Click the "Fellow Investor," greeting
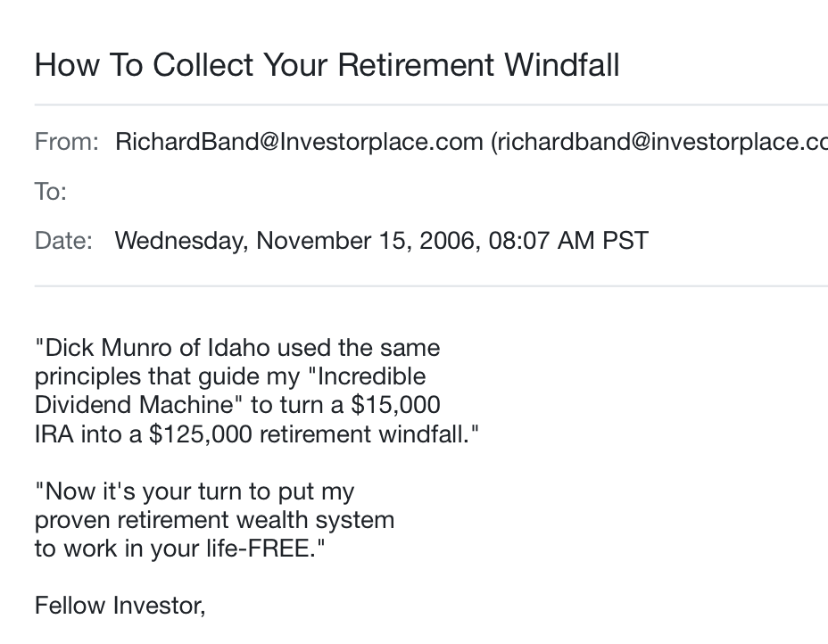The width and height of the screenshot is (828, 644). pyautogui.click(x=120, y=606)
